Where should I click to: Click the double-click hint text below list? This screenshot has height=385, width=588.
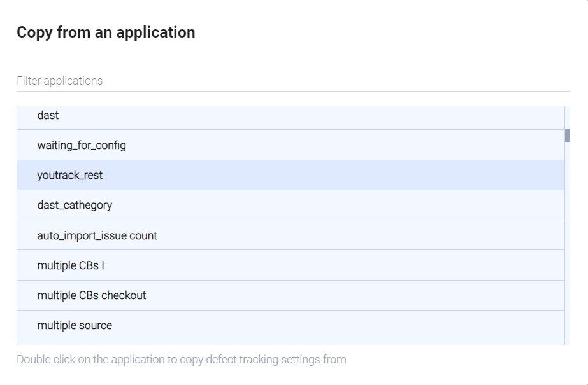click(x=182, y=360)
